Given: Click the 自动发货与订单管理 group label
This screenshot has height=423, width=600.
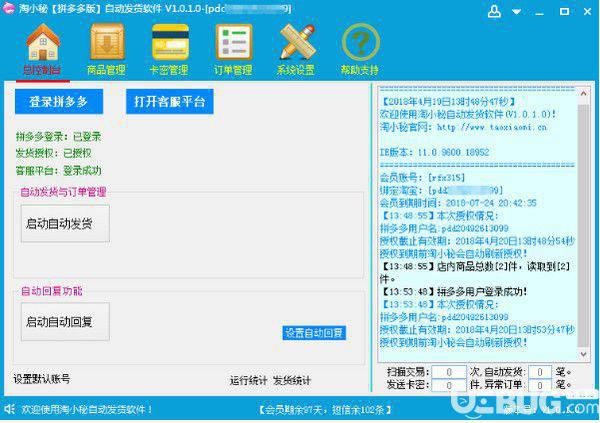Looking at the screenshot, I should [63, 192].
